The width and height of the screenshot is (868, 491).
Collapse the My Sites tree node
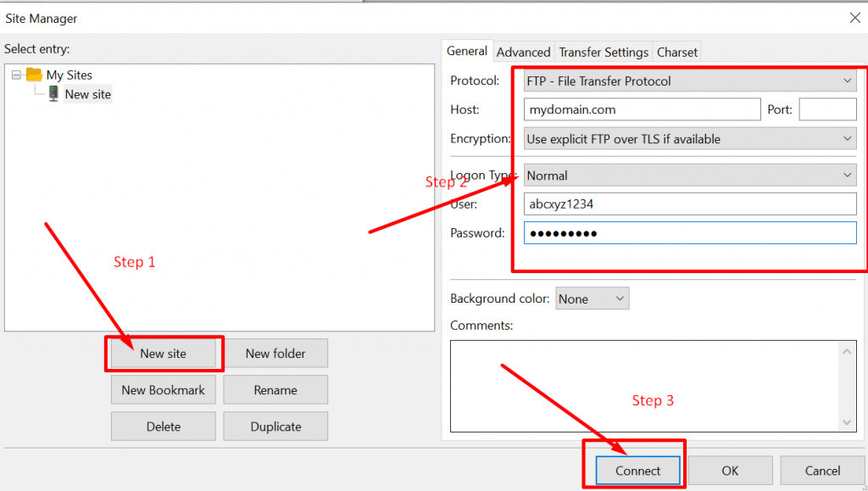click(x=16, y=75)
